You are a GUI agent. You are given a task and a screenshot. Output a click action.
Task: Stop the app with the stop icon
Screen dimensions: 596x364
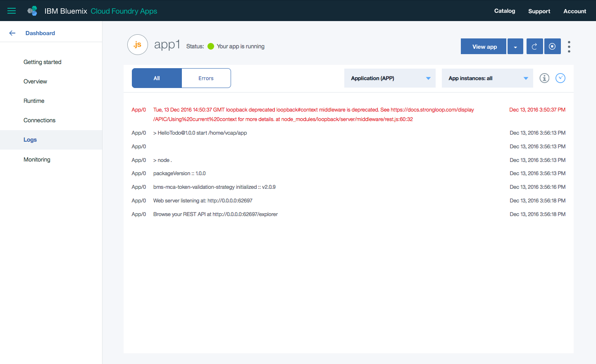pyautogui.click(x=552, y=46)
